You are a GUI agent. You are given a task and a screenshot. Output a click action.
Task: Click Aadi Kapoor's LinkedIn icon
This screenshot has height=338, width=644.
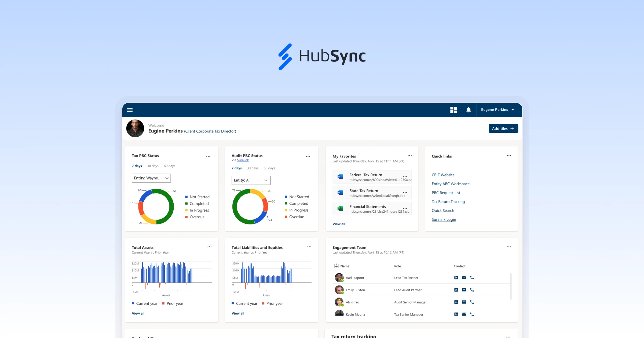coord(456,277)
